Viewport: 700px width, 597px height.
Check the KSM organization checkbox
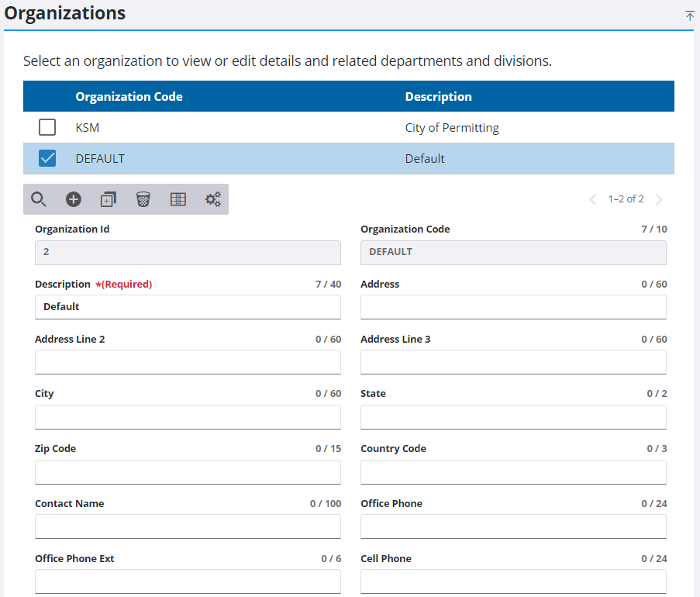pyautogui.click(x=47, y=127)
